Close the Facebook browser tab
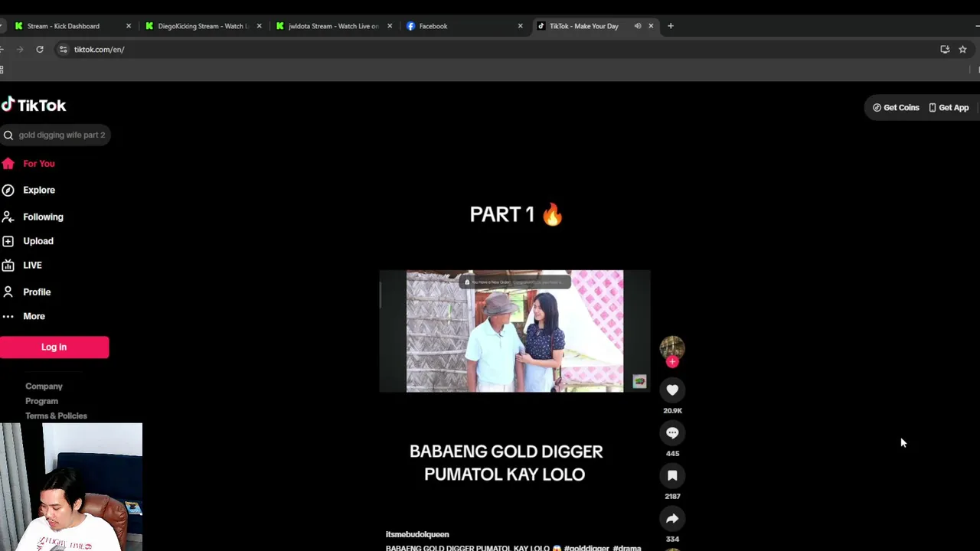 pyautogui.click(x=521, y=26)
